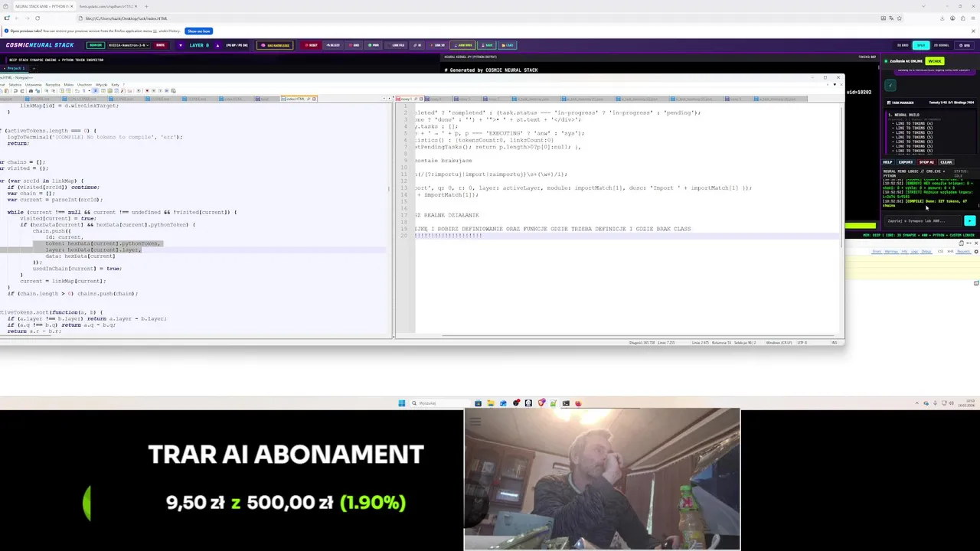This screenshot has height=551, width=980.
Task: Switch to SPLIT view
Action: pyautogui.click(x=921, y=45)
